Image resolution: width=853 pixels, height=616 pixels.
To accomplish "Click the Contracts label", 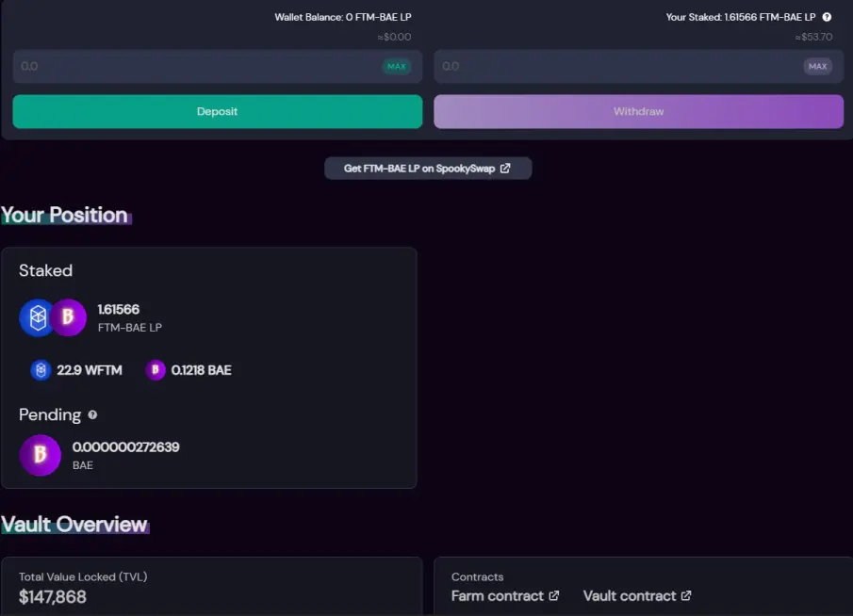I will coord(478,576).
